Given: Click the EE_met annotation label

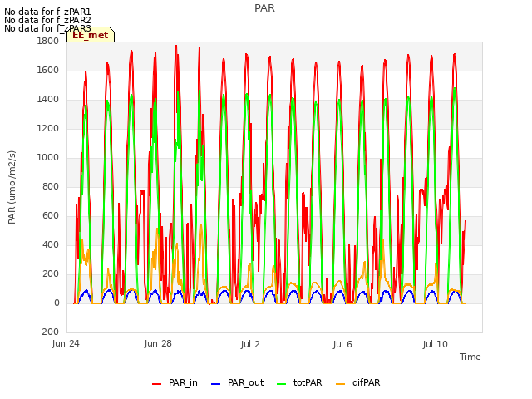Looking at the screenshot, I should click(91, 35).
